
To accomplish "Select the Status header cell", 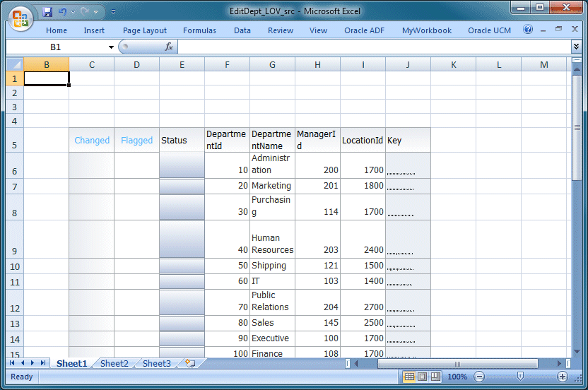I will coord(182,141).
